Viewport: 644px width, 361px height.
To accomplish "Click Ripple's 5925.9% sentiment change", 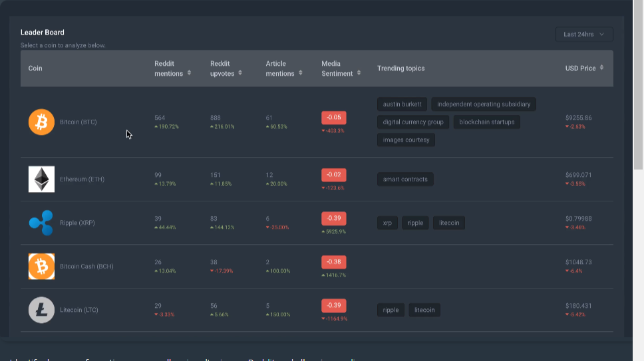I will [x=334, y=232].
